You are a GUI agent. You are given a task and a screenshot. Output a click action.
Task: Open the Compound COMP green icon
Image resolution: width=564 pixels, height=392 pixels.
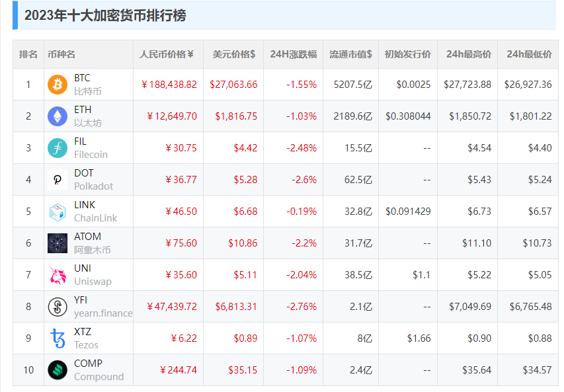58,370
